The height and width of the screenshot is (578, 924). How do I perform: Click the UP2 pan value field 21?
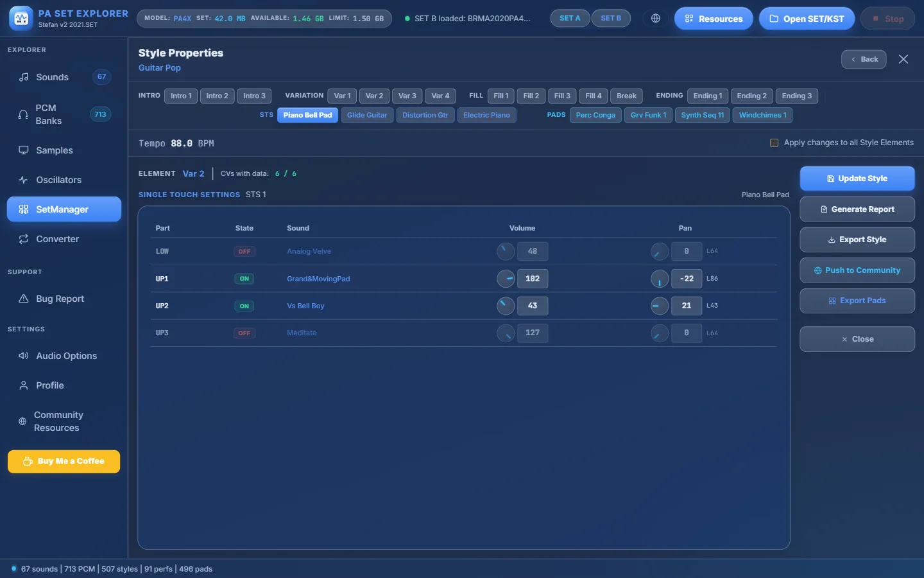coord(687,306)
